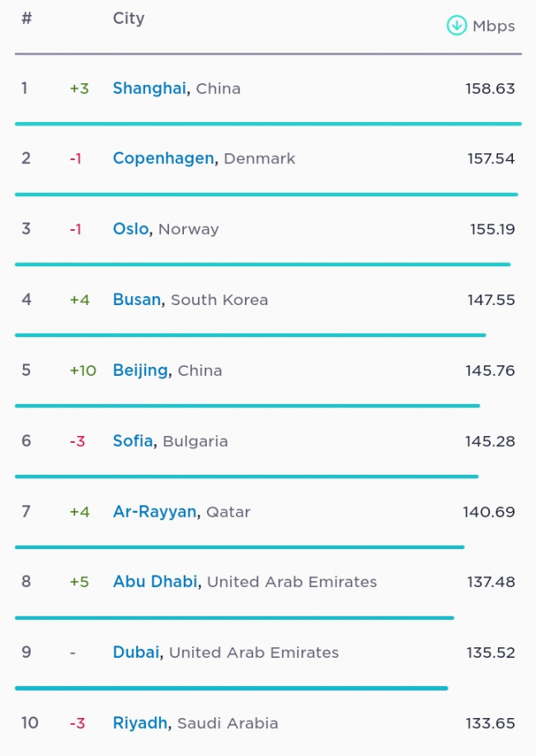The width and height of the screenshot is (536, 756).
Task: Click the # rank column header
Action: pos(26,18)
